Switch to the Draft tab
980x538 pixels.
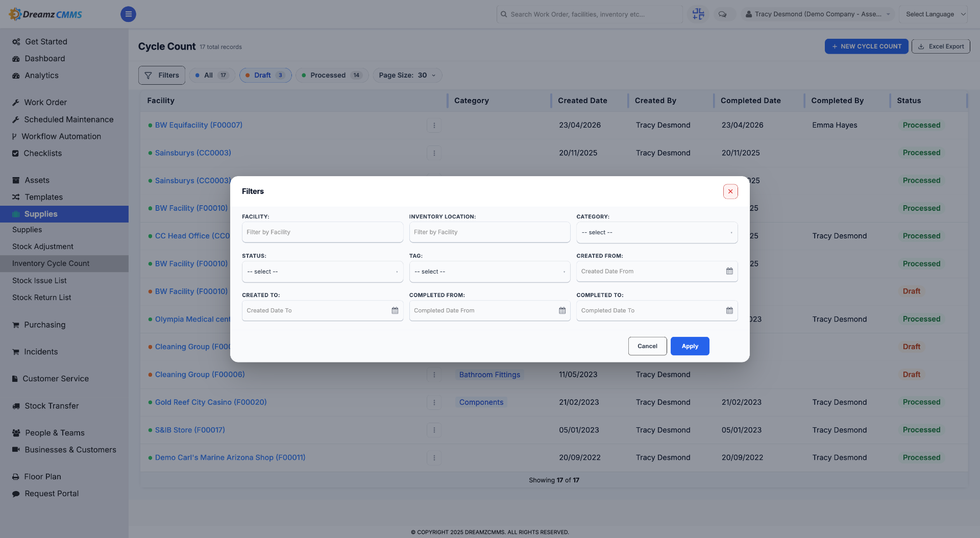265,75
